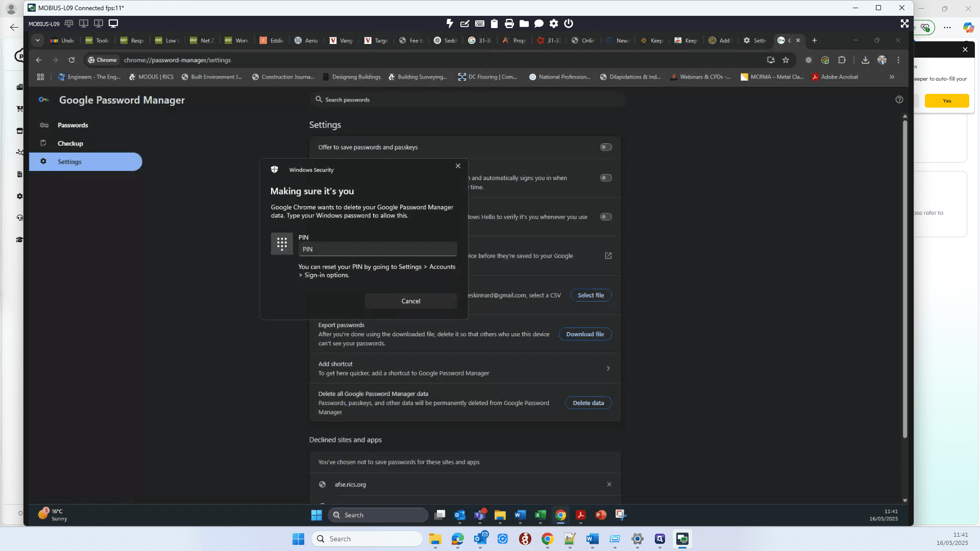The height and width of the screenshot is (551, 980).
Task: Click Download file to export passwords
Action: [585, 334]
